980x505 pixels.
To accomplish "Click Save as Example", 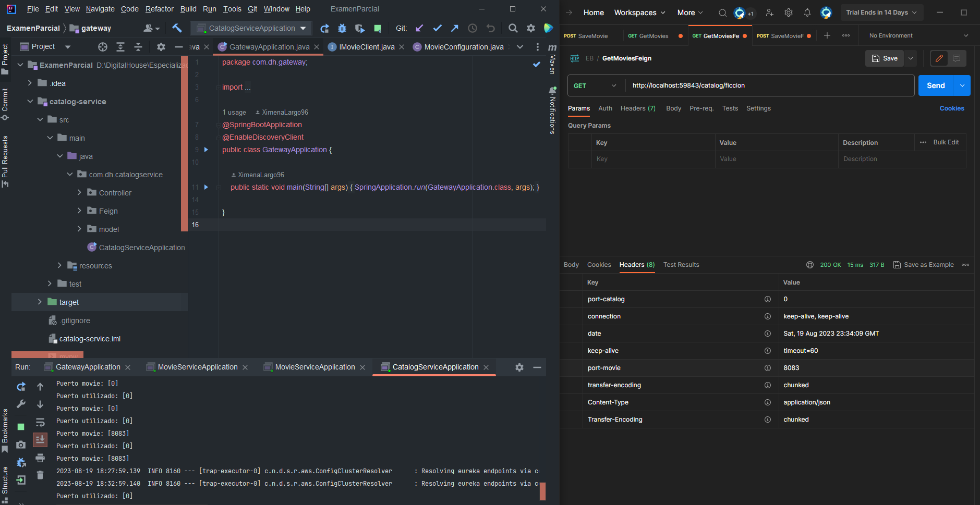I will (924, 265).
